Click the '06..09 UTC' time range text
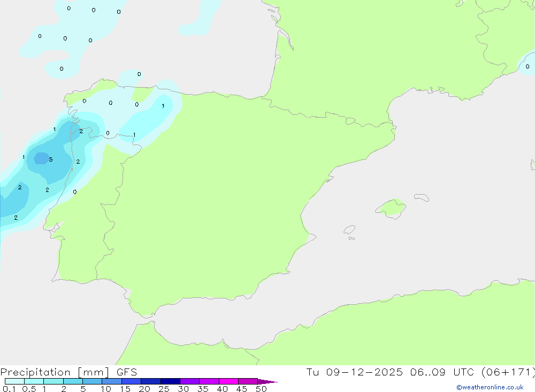 point(442,372)
